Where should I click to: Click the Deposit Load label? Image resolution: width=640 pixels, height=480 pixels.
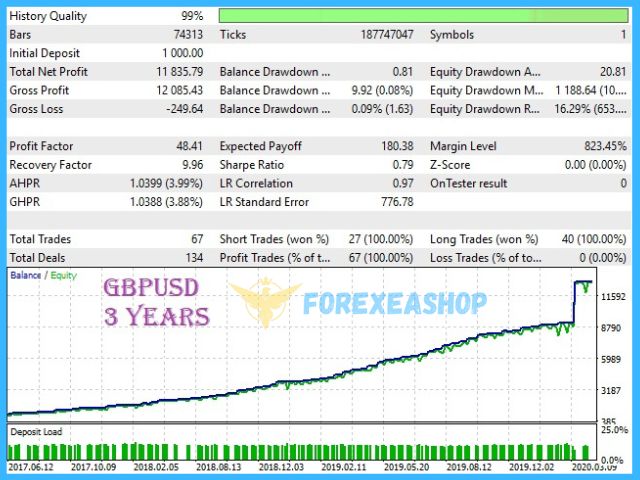point(36,432)
